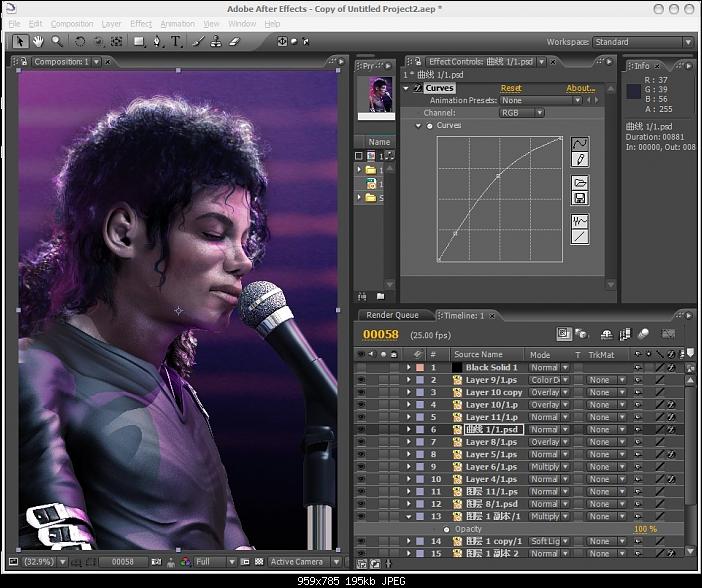This screenshot has width=702, height=588.
Task: Select the Type tool
Action: (176, 42)
